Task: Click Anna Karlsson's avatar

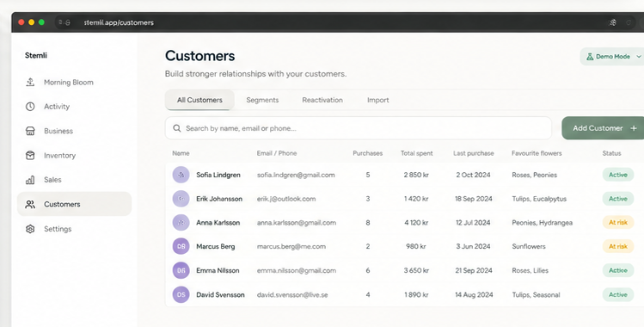Action: [181, 223]
